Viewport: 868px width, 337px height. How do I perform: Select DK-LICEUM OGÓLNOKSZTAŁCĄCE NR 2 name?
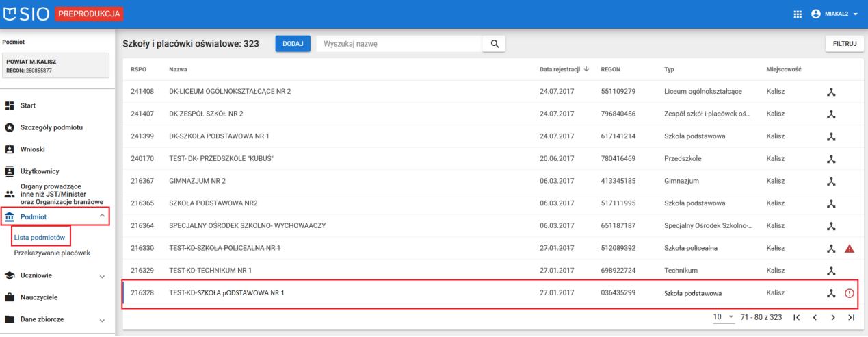(230, 92)
